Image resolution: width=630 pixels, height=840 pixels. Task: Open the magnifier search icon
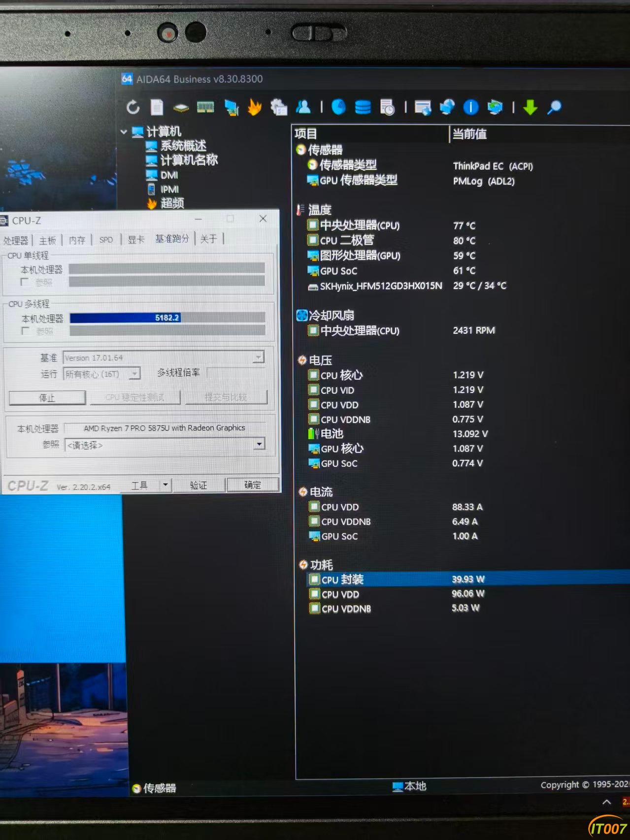tap(554, 107)
